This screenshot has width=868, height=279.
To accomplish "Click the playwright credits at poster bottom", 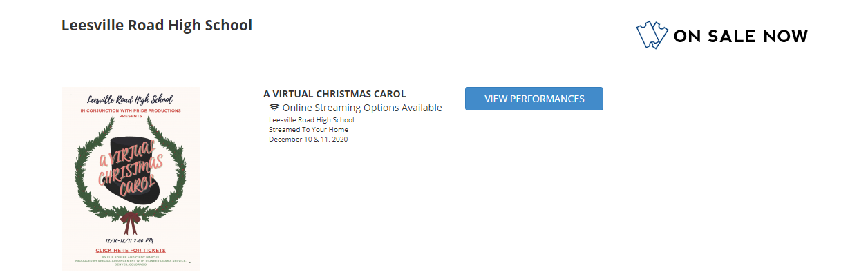I will 130,256.
